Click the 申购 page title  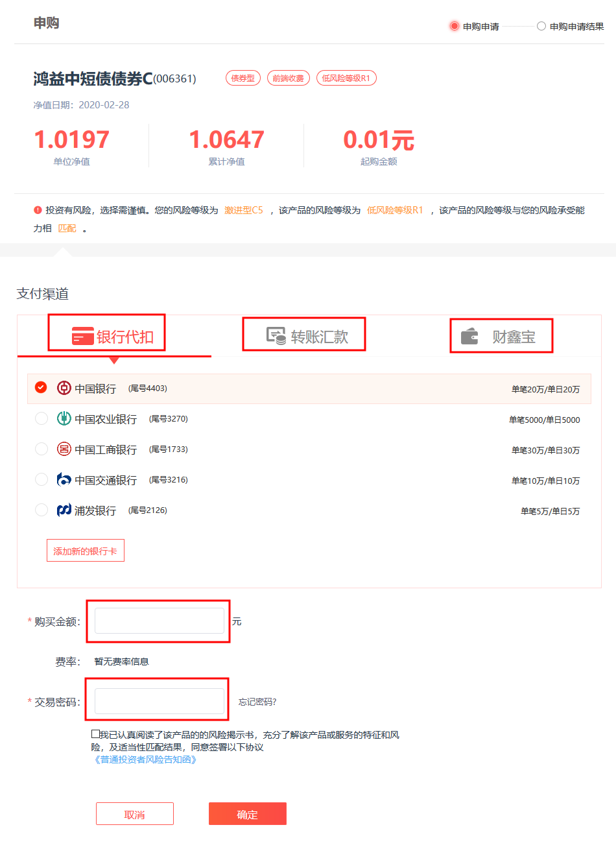tap(47, 23)
